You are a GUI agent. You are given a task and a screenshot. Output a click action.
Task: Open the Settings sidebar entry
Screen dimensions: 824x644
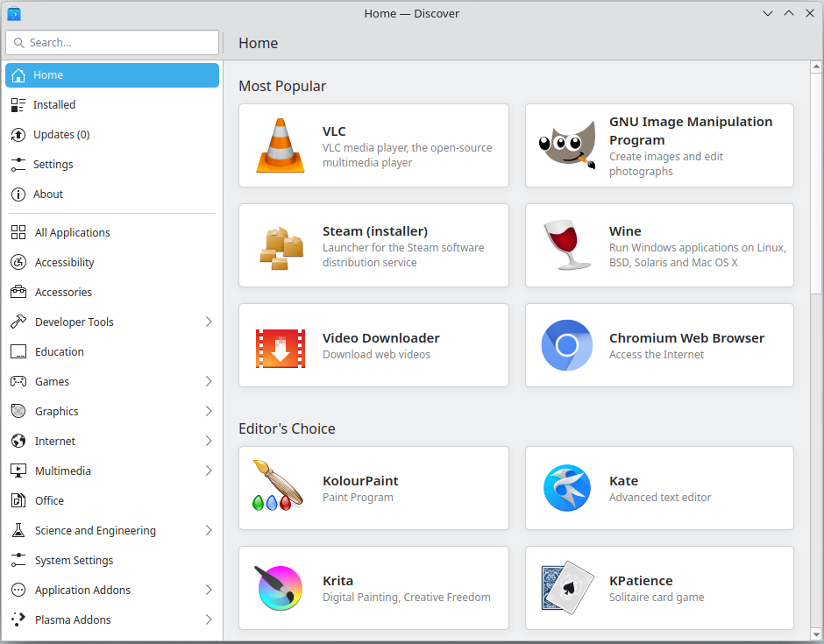112,165
